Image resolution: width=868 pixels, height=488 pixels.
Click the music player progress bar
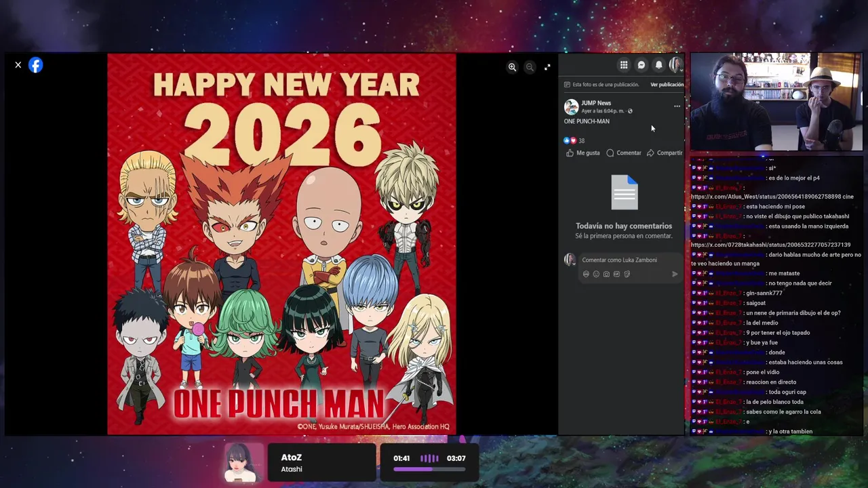(429, 468)
